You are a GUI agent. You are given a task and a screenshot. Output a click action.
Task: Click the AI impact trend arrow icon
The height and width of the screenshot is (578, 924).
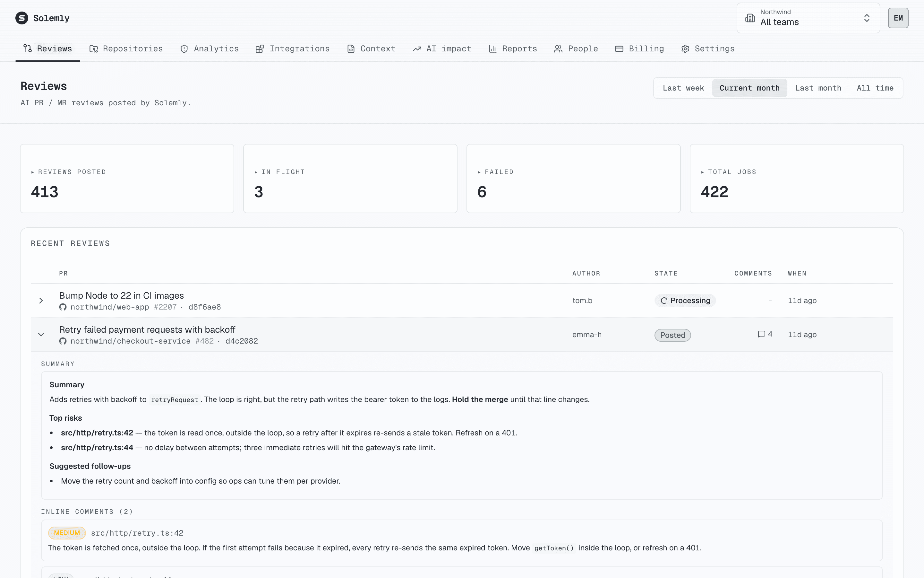pos(417,49)
